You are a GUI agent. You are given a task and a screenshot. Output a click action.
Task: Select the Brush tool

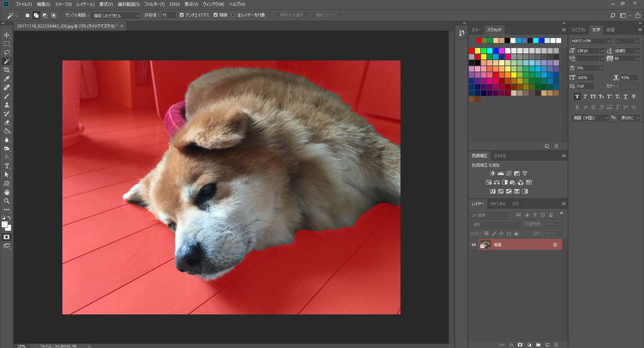[7, 96]
